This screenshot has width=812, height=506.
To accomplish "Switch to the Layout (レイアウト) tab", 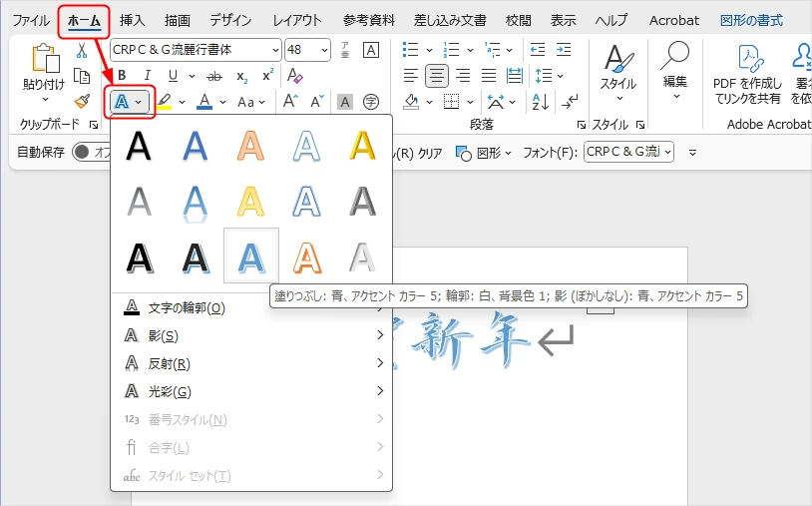I will [x=297, y=21].
